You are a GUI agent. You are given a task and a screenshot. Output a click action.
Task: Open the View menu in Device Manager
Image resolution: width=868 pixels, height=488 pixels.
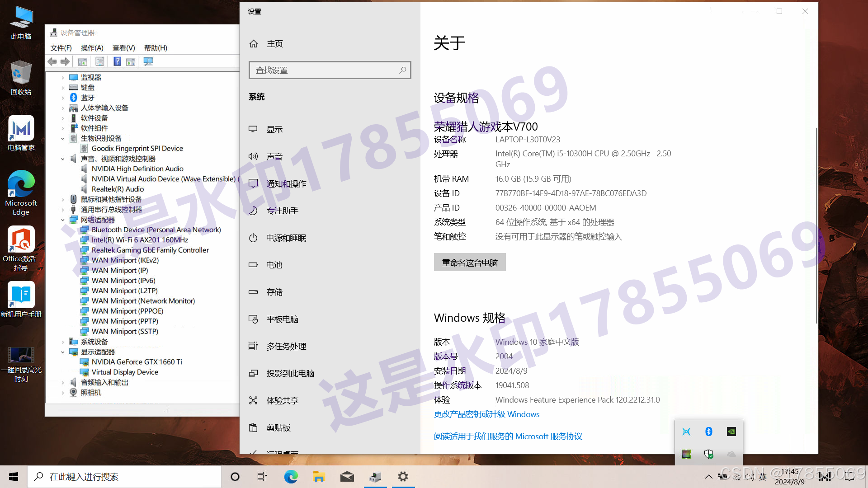pyautogui.click(x=123, y=48)
